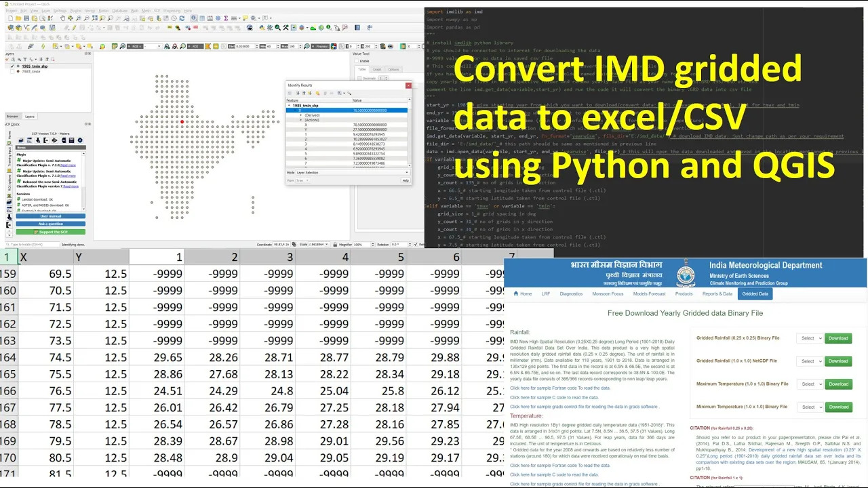Click the Help button in Identify Results
This screenshot has height=488, width=868.
(406, 180)
